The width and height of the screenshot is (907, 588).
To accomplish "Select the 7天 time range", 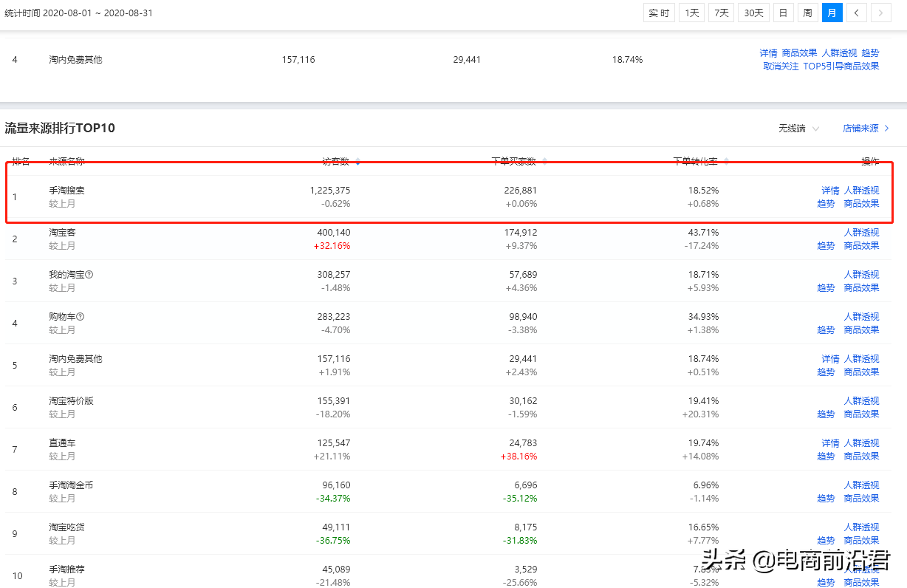I will [721, 13].
